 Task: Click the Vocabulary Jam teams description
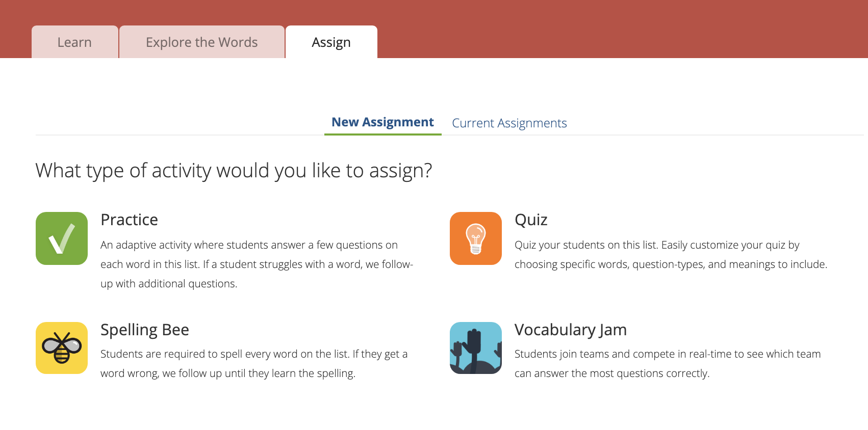pos(668,364)
